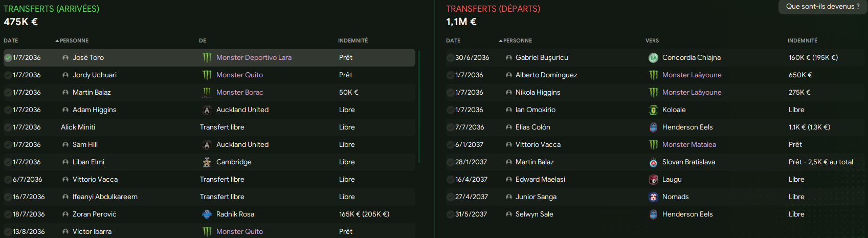The width and height of the screenshot is (868, 238).
Task: Click the Auckland United badge beside Adam Higgins
Action: pyautogui.click(x=207, y=110)
